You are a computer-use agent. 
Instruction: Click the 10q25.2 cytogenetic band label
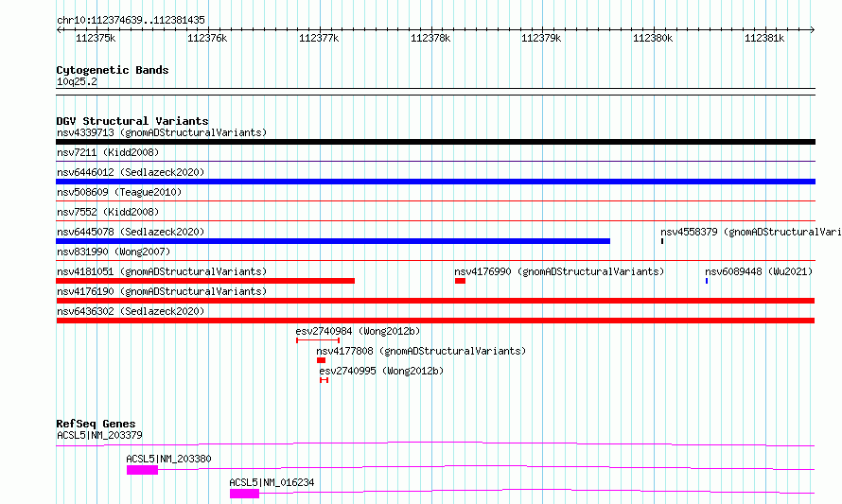click(77, 81)
